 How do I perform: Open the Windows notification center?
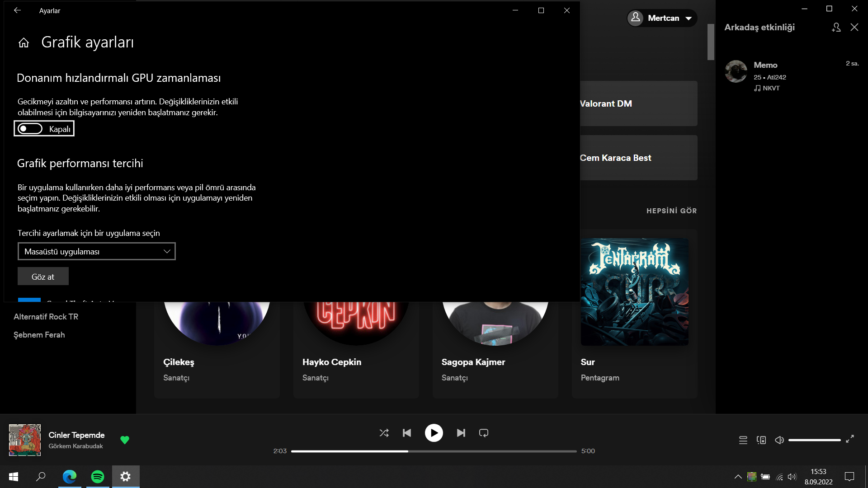(x=849, y=477)
